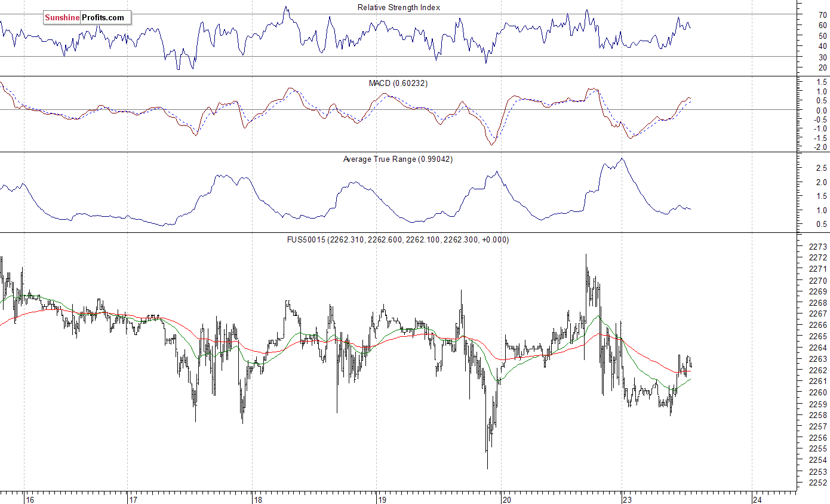830x504 pixels.
Task: Select the 2267 price axis label
Action: pyautogui.click(x=817, y=314)
